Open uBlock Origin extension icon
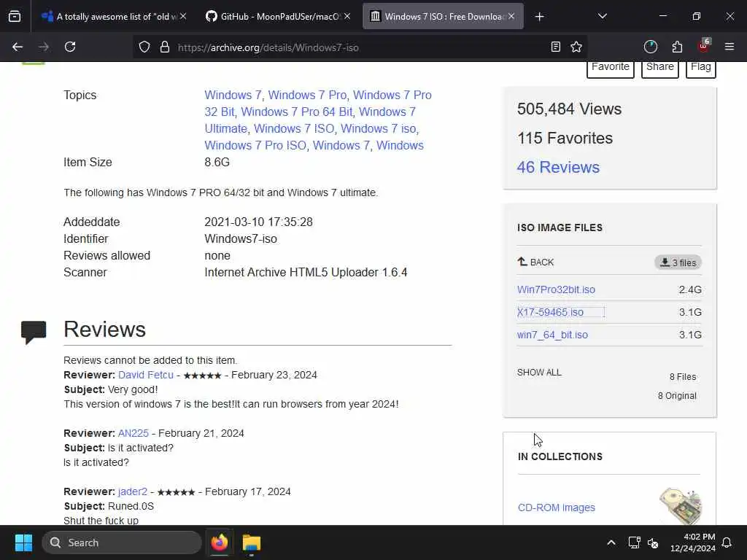This screenshot has width=747, height=560. pos(704,46)
